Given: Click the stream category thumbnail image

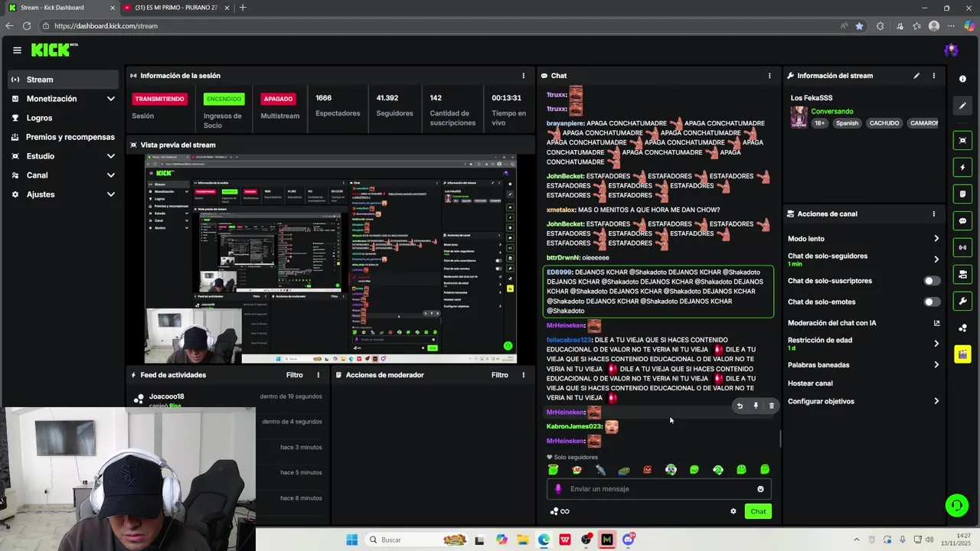Looking at the screenshot, I should [x=799, y=117].
